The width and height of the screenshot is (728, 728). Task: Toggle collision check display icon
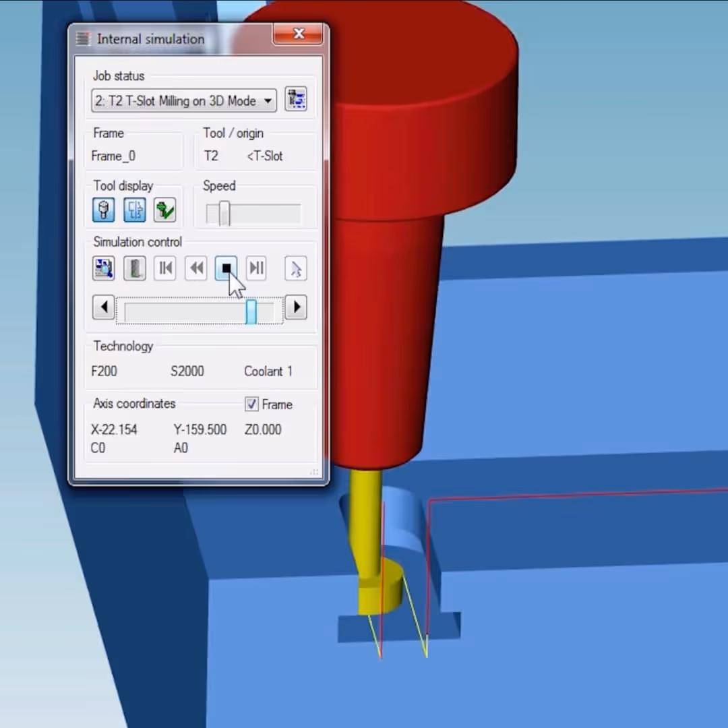[x=165, y=210]
